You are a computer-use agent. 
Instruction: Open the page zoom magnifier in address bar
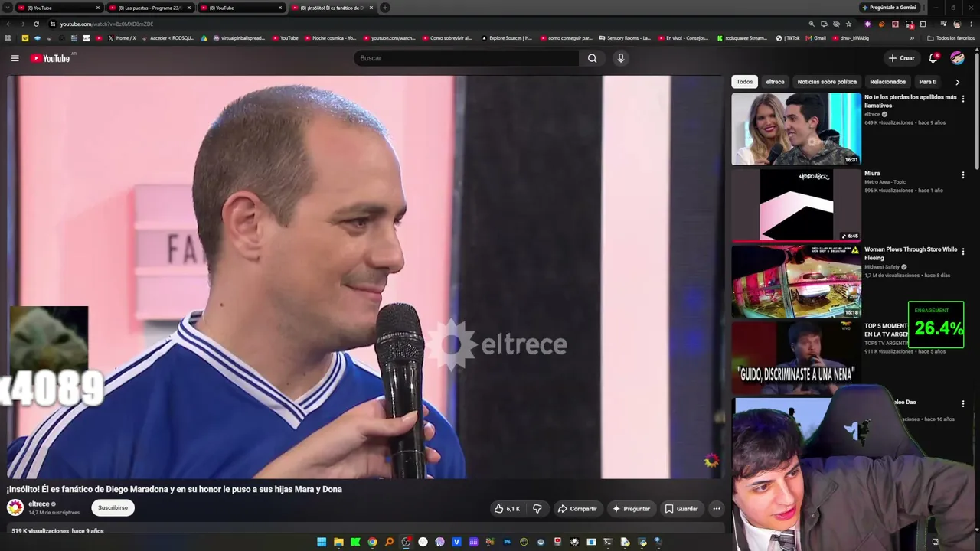(812, 24)
